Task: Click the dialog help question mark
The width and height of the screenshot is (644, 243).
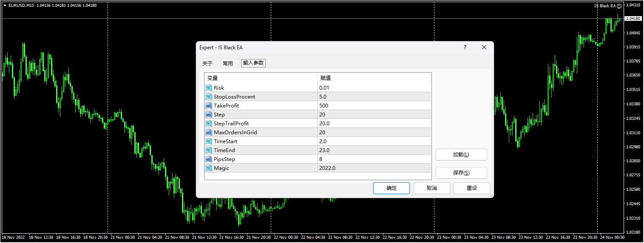Action: click(465, 48)
